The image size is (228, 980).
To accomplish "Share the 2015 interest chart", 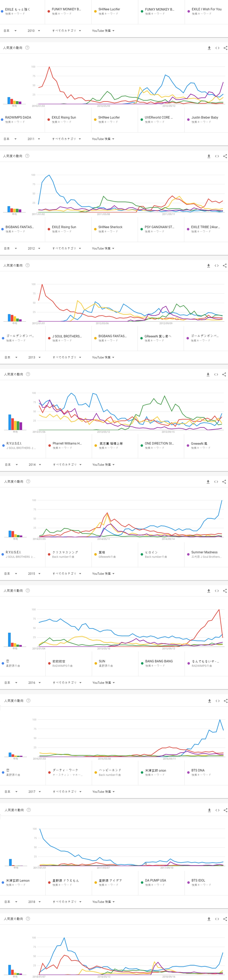I will [225, 591].
